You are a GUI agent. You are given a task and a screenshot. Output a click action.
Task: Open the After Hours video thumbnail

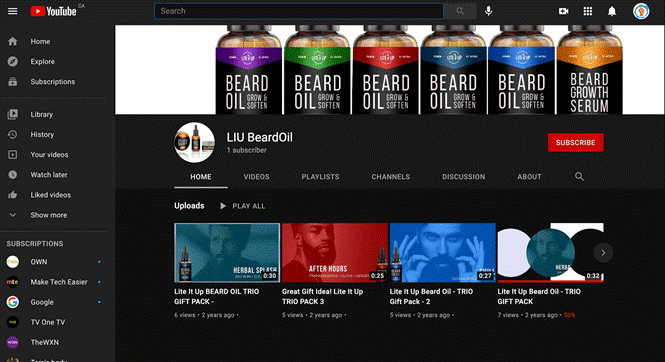(335, 253)
